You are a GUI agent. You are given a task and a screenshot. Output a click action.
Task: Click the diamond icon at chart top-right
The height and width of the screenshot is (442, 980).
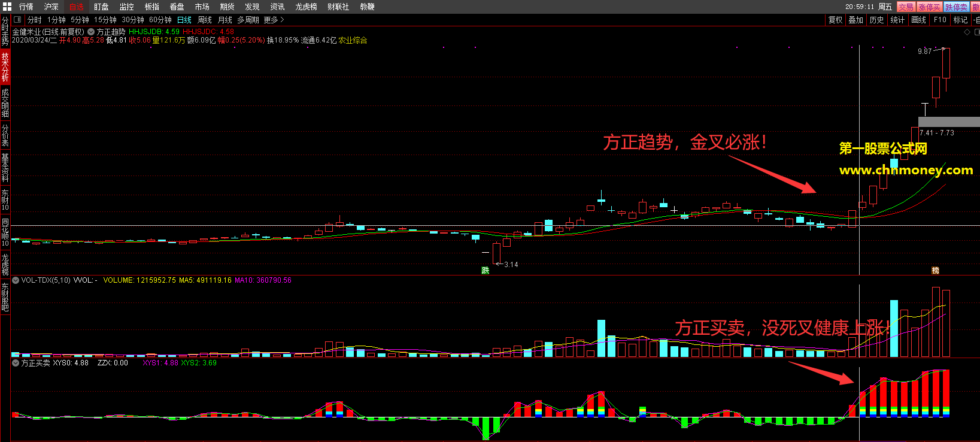tap(967, 32)
